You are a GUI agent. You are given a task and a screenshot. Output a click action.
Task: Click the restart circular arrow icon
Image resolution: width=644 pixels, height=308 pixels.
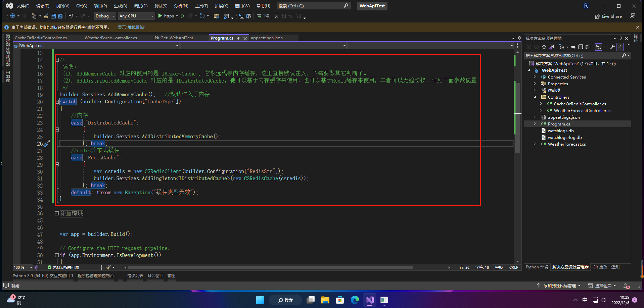coord(202,16)
